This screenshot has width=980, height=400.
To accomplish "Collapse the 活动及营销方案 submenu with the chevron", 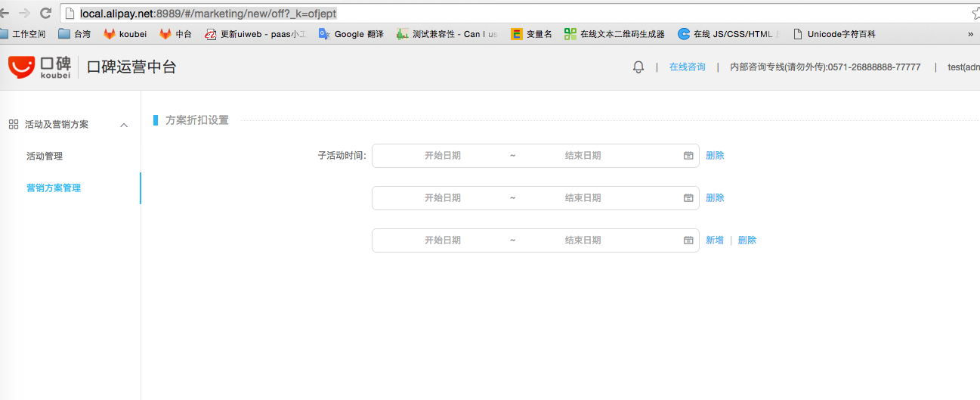I will (x=124, y=125).
